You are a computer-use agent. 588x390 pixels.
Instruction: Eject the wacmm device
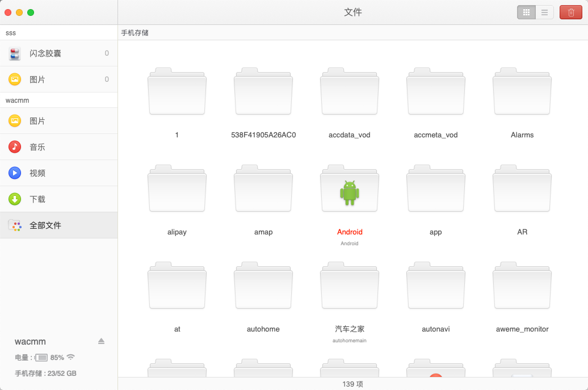101,341
